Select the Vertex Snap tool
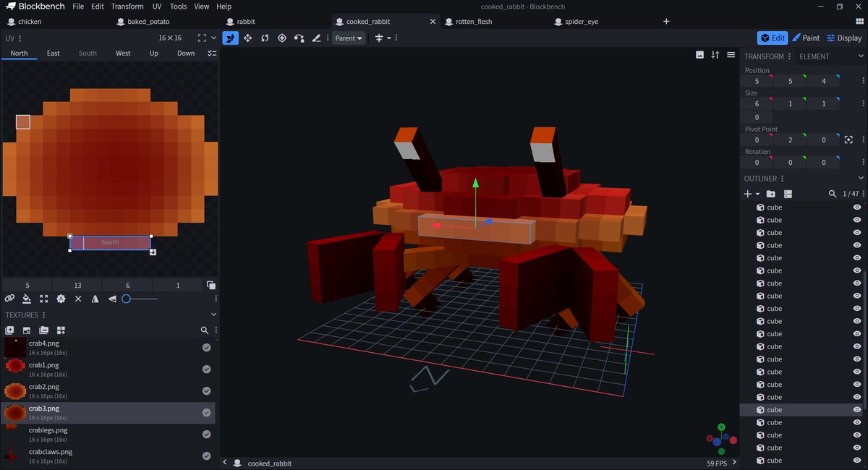The image size is (868, 470). (x=299, y=38)
